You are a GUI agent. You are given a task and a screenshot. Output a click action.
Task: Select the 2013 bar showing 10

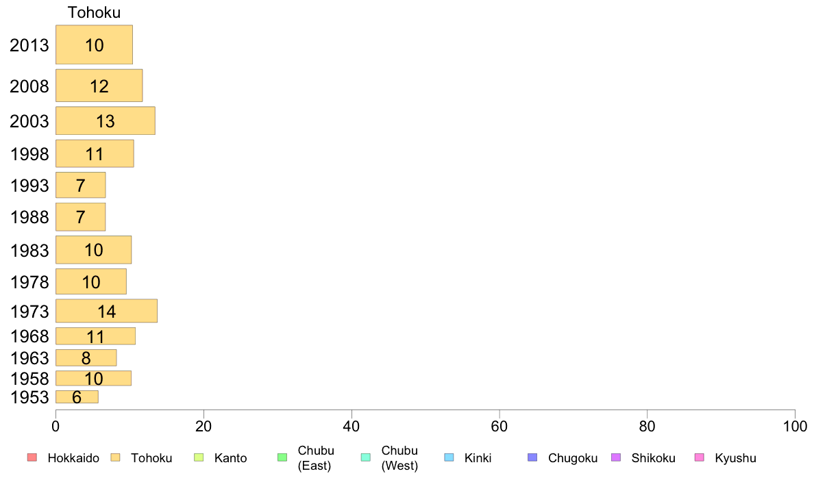[x=94, y=45]
